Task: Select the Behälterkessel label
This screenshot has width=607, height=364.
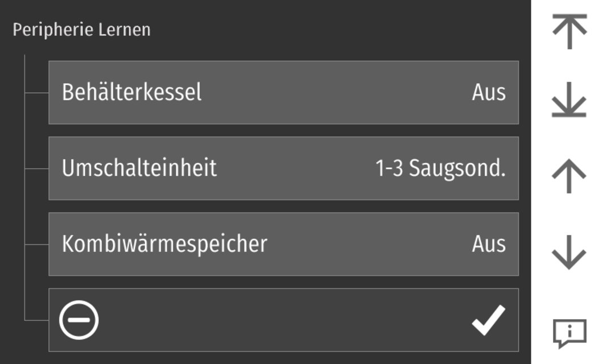Action: pos(131,92)
